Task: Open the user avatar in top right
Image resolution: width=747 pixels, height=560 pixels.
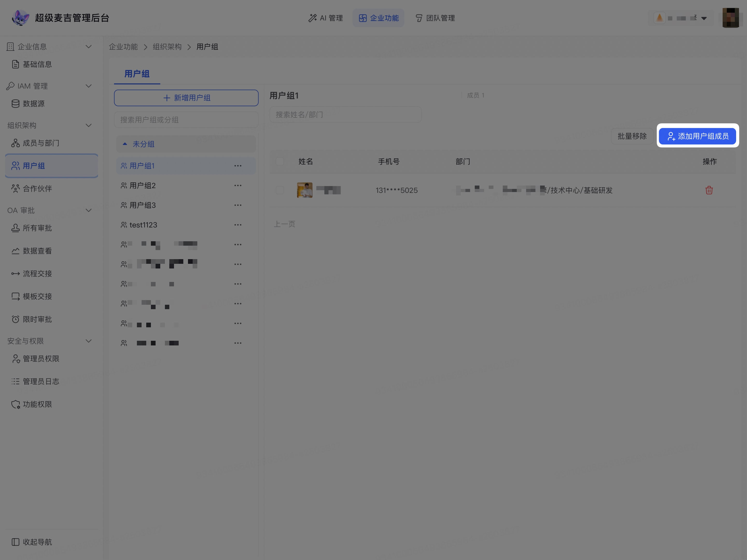Action: pyautogui.click(x=730, y=18)
